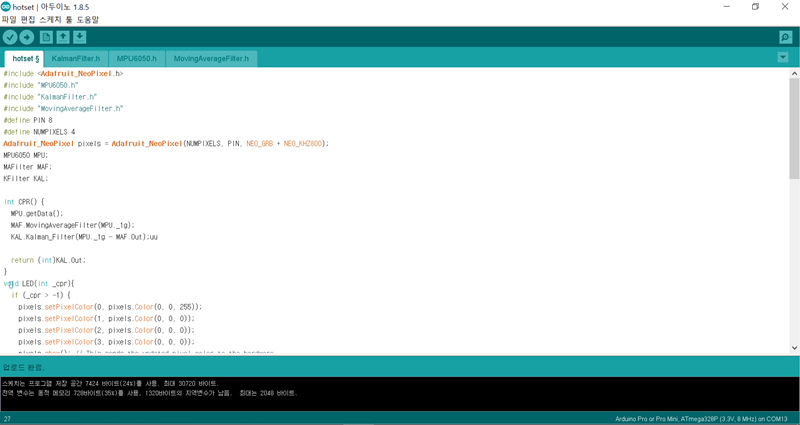Switch to the MPU6050.h tab
This screenshot has width=800, height=425.
click(137, 59)
